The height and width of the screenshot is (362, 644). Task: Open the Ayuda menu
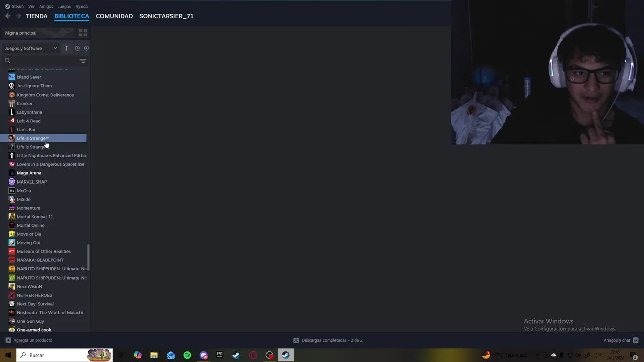[x=82, y=6]
